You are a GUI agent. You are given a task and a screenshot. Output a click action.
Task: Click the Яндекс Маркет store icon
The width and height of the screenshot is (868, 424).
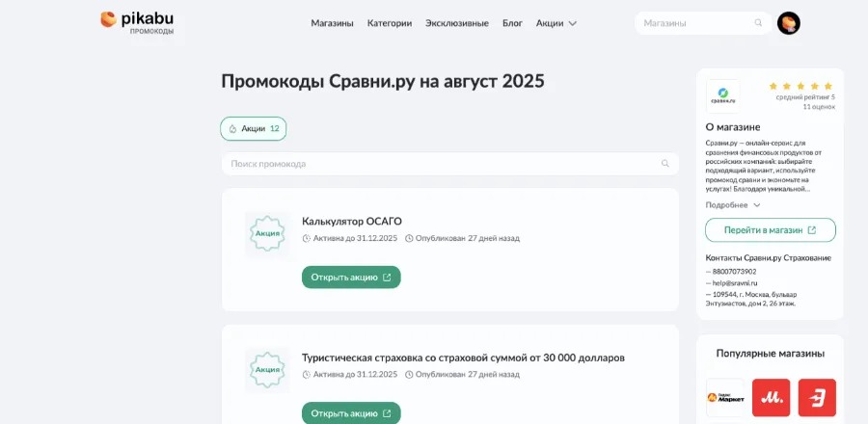point(725,397)
